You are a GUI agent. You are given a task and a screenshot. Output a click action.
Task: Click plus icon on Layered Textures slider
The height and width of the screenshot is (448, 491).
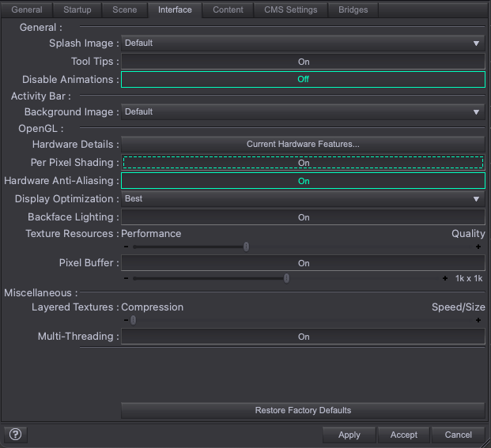478,320
